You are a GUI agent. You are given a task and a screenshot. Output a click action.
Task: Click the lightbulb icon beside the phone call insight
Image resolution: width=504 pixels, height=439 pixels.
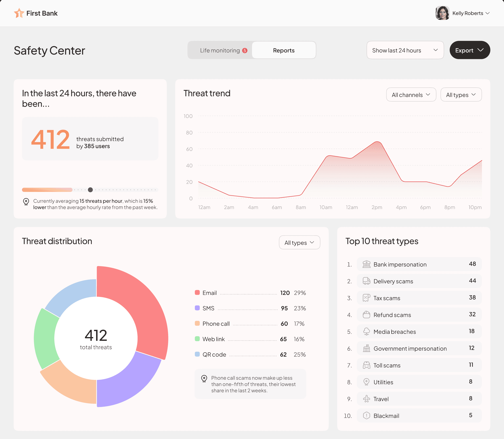(204, 379)
